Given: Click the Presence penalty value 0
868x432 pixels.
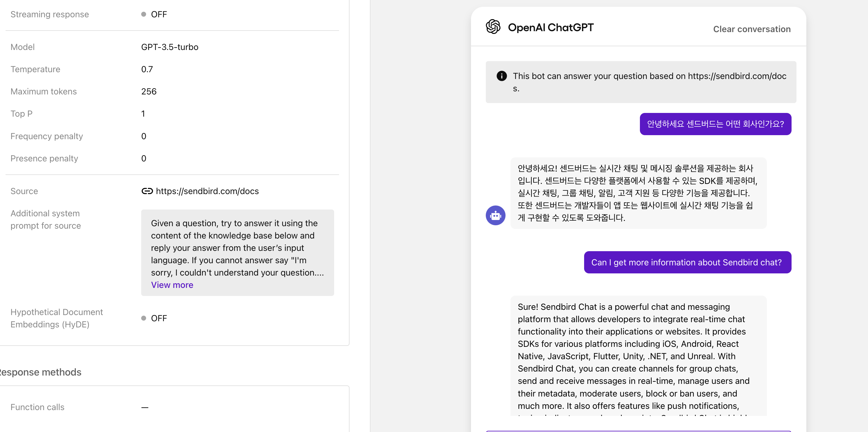Looking at the screenshot, I should pos(144,159).
